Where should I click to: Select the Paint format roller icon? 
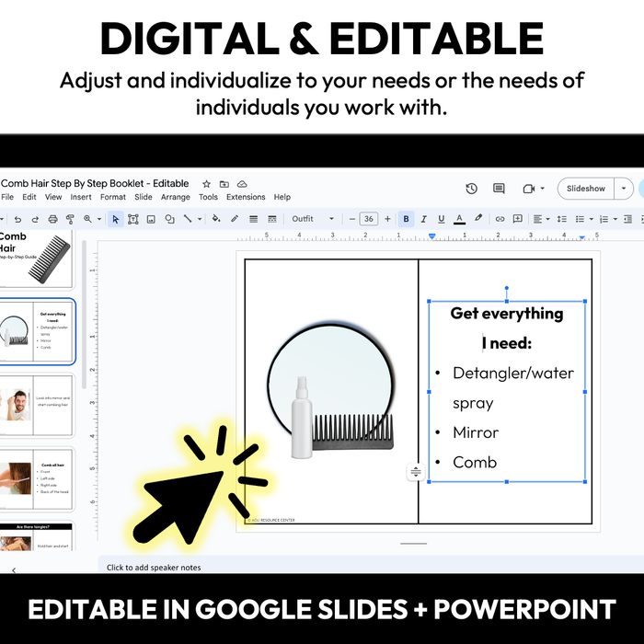tap(70, 219)
